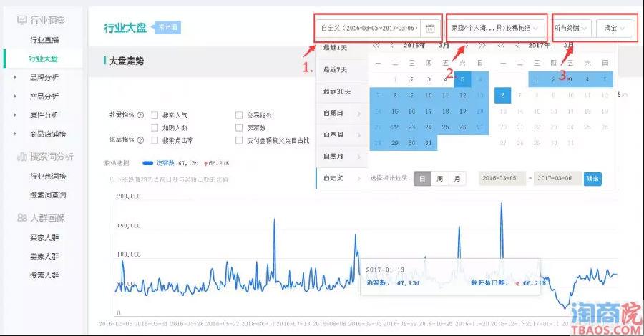
Task: Click the end date field 2017-03-06
Action: click(x=557, y=179)
